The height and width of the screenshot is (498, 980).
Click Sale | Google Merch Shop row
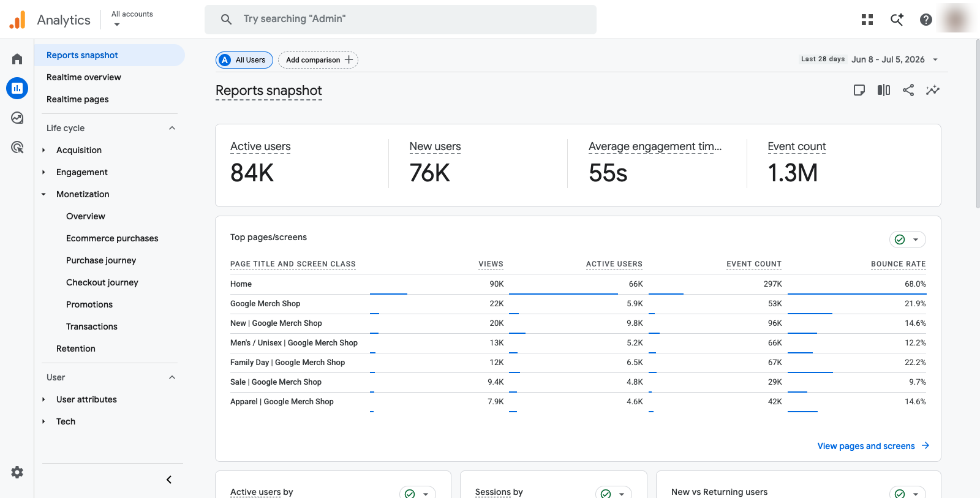click(x=578, y=382)
